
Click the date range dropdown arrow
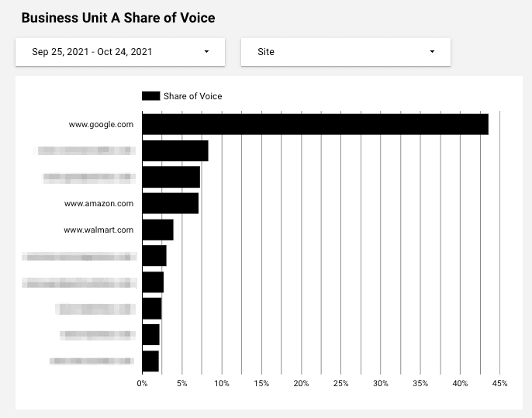point(206,52)
